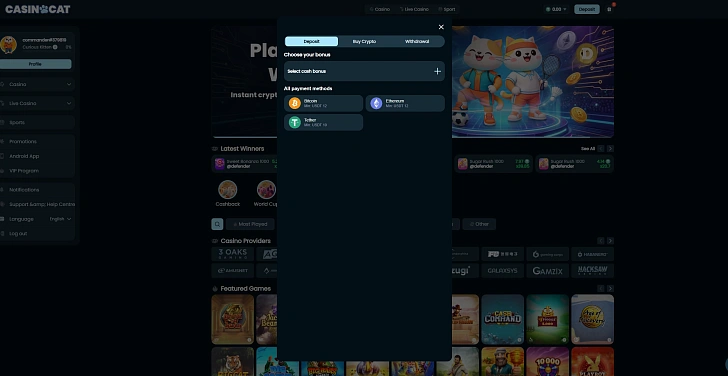Click Featured Games previous arrow

click(601, 288)
